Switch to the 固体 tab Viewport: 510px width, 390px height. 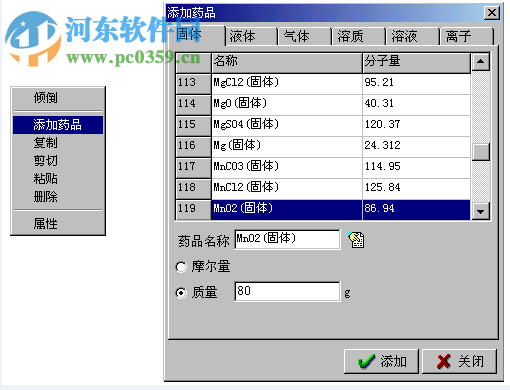click(x=196, y=35)
